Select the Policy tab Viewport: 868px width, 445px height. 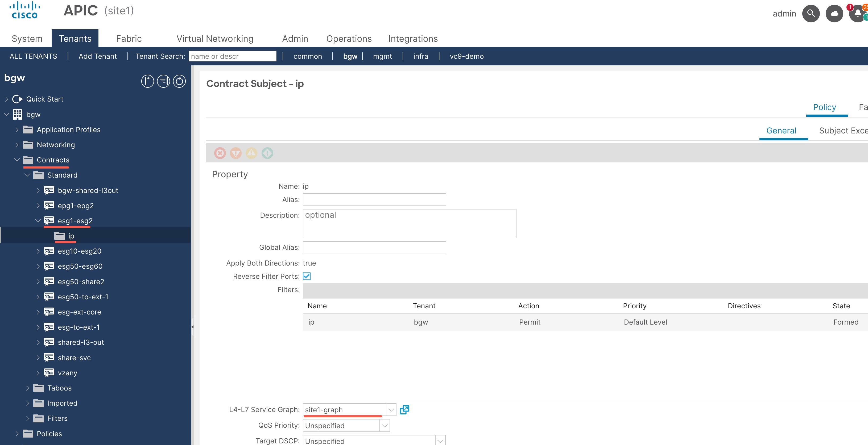point(825,107)
